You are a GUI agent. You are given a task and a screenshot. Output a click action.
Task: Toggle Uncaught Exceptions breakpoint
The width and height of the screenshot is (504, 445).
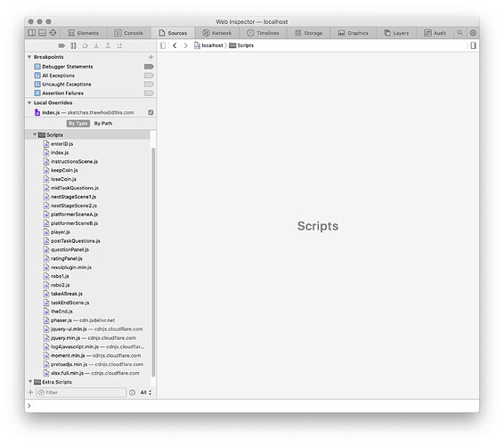coord(149,85)
